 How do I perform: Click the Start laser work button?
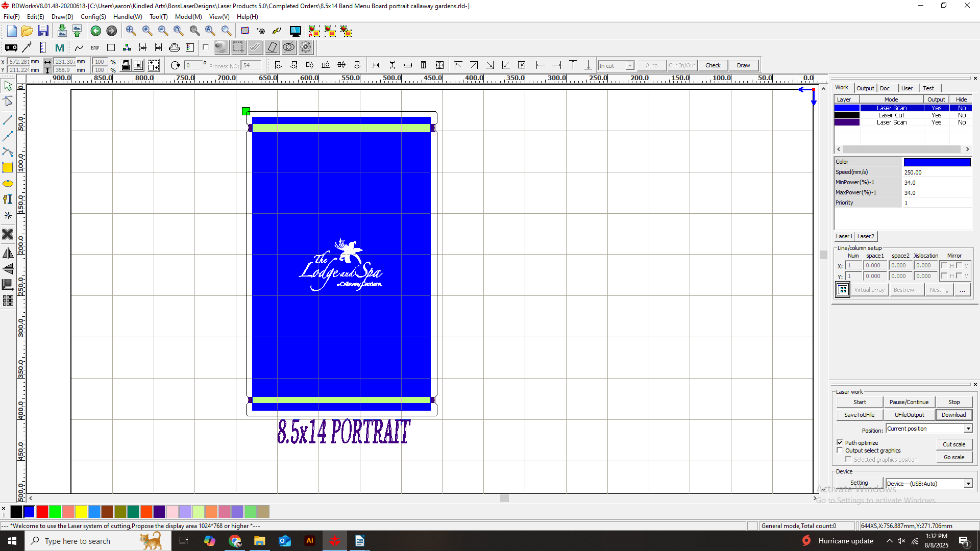(x=860, y=402)
